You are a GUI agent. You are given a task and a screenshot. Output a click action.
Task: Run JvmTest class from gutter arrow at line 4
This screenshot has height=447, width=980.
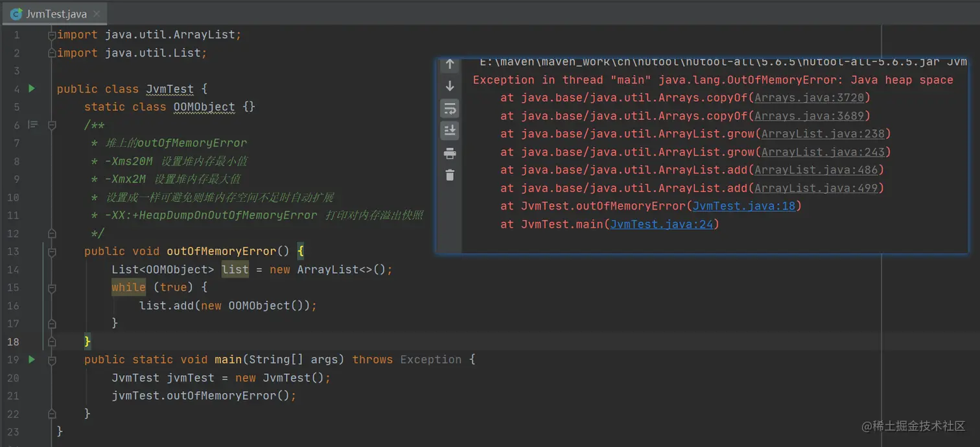32,88
